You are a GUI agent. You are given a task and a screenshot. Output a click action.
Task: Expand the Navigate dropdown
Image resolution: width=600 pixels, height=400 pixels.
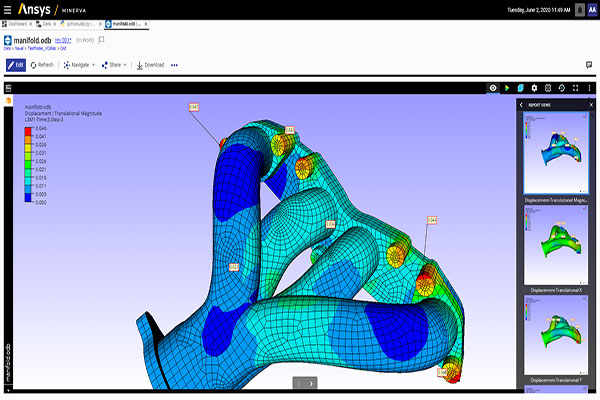tap(78, 65)
